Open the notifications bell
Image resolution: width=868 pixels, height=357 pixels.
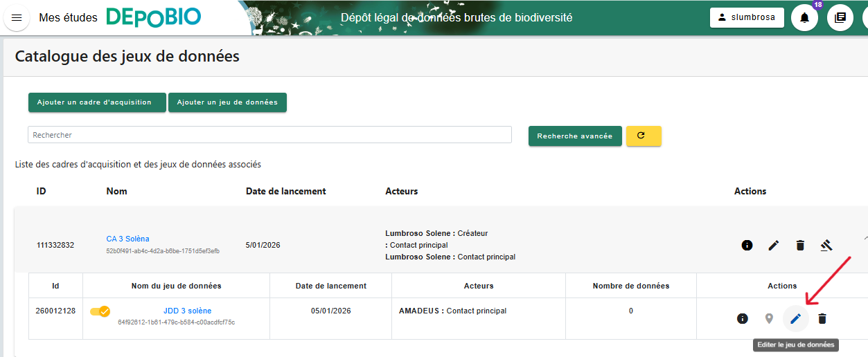(x=804, y=18)
